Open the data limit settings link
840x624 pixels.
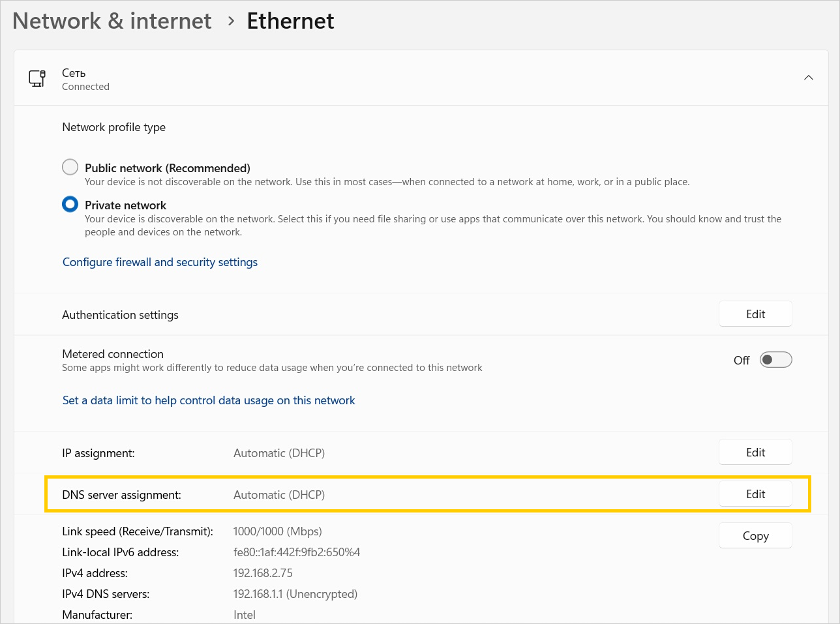(x=209, y=400)
